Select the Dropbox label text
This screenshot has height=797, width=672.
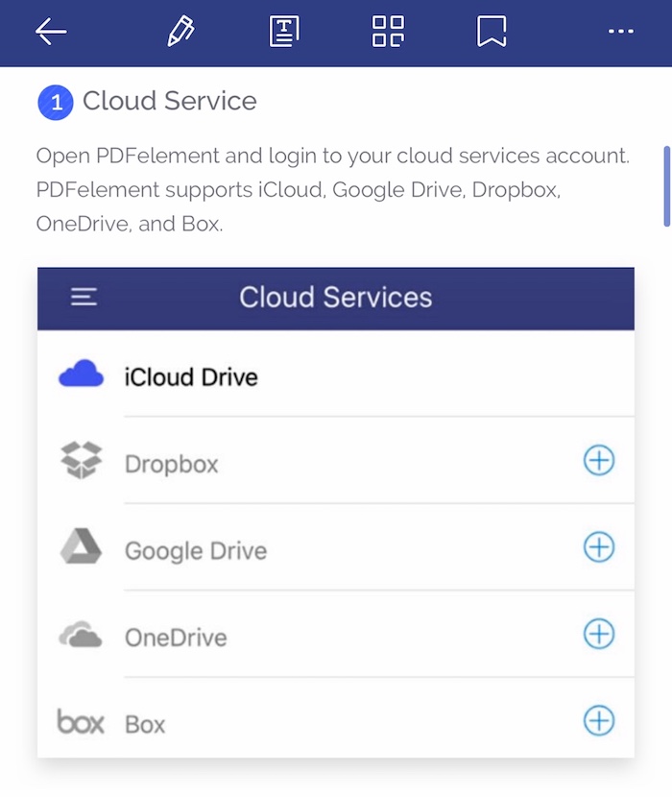171,464
